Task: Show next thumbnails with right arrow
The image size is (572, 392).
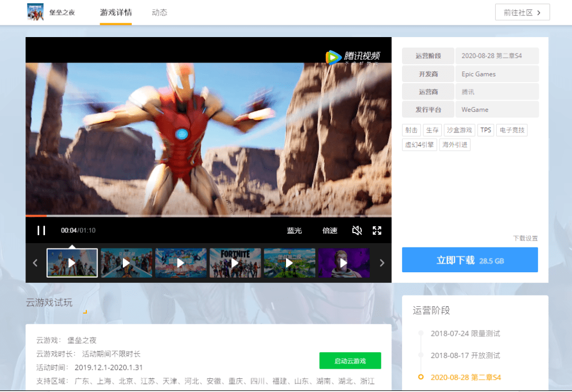Action: click(x=382, y=263)
